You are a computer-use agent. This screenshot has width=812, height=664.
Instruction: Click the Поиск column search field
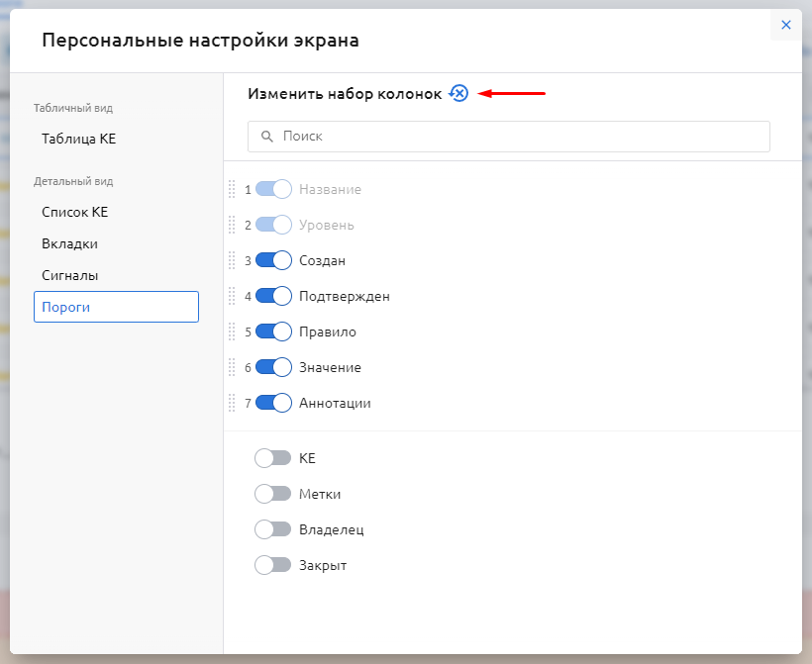(x=515, y=137)
